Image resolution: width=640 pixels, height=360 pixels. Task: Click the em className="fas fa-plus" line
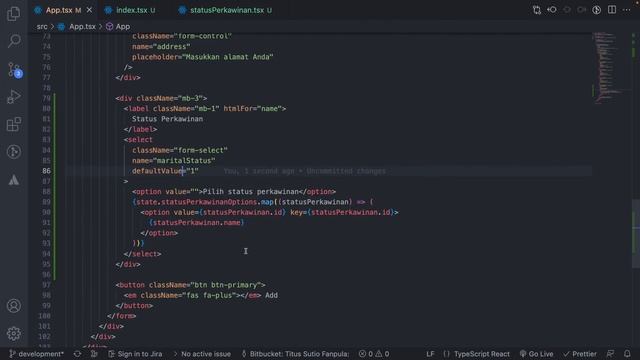point(200,296)
